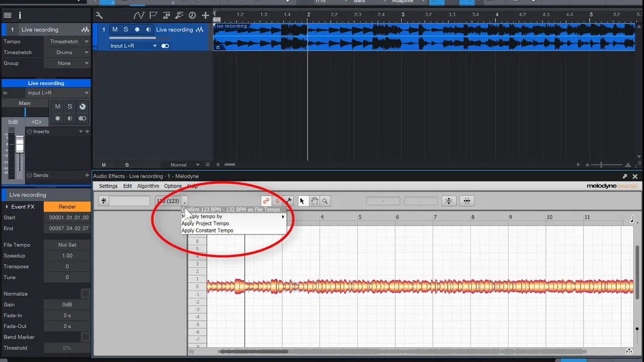
Task: Open the Inserts dropdown arrow
Action: [80, 131]
